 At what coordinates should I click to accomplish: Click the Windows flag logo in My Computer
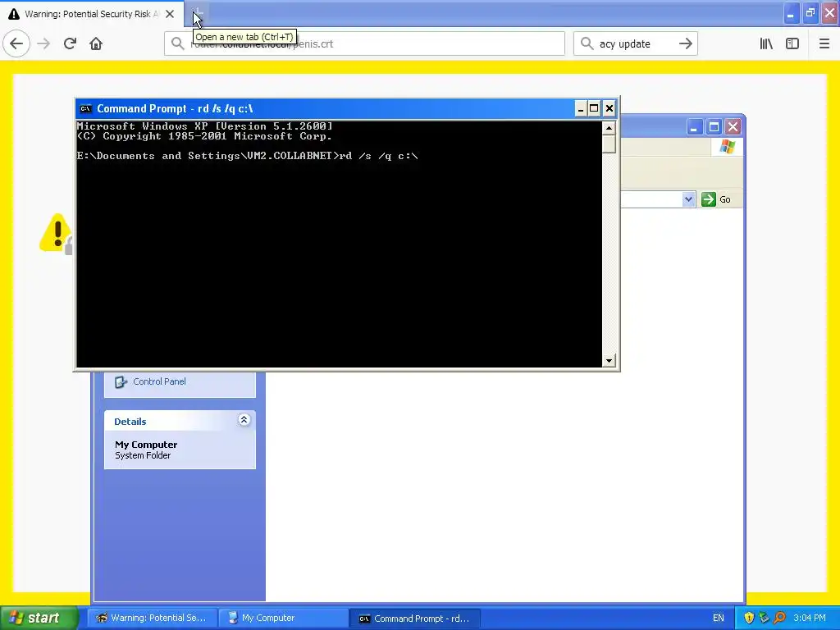tap(728, 146)
